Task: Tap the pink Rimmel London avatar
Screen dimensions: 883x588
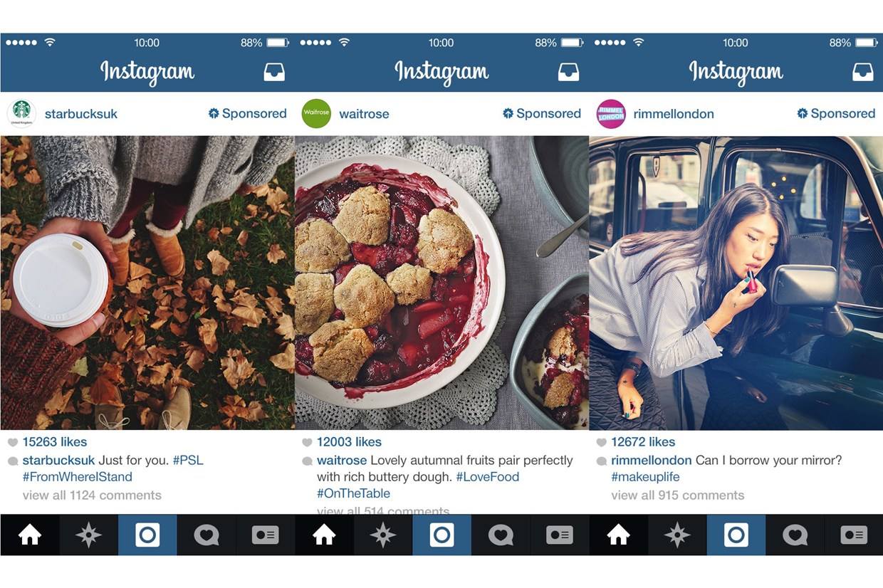Action: [610, 114]
